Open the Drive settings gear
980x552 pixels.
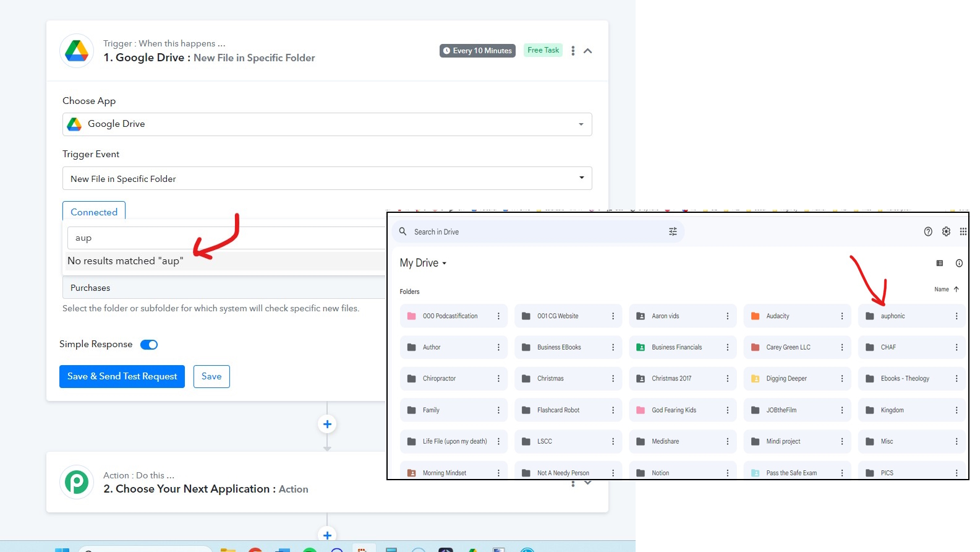point(946,231)
